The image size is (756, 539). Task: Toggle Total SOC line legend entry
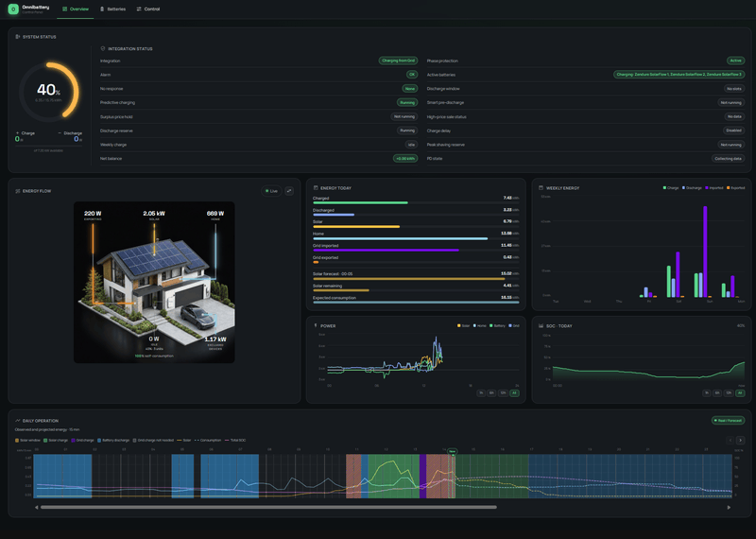click(x=235, y=440)
